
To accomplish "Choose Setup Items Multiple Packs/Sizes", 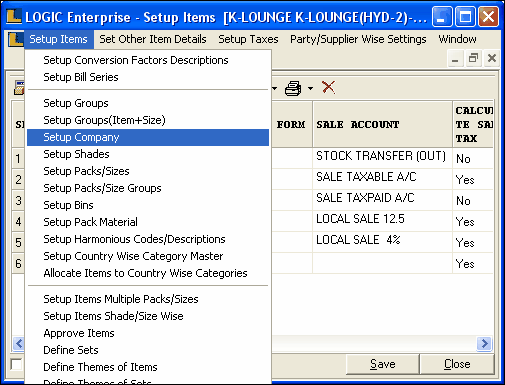I will coord(148,299).
